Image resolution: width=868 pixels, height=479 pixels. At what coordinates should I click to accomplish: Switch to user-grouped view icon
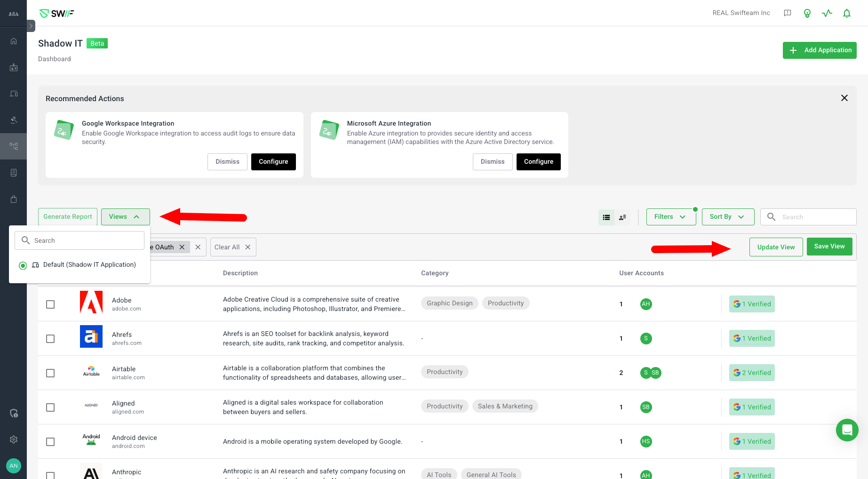[622, 217]
